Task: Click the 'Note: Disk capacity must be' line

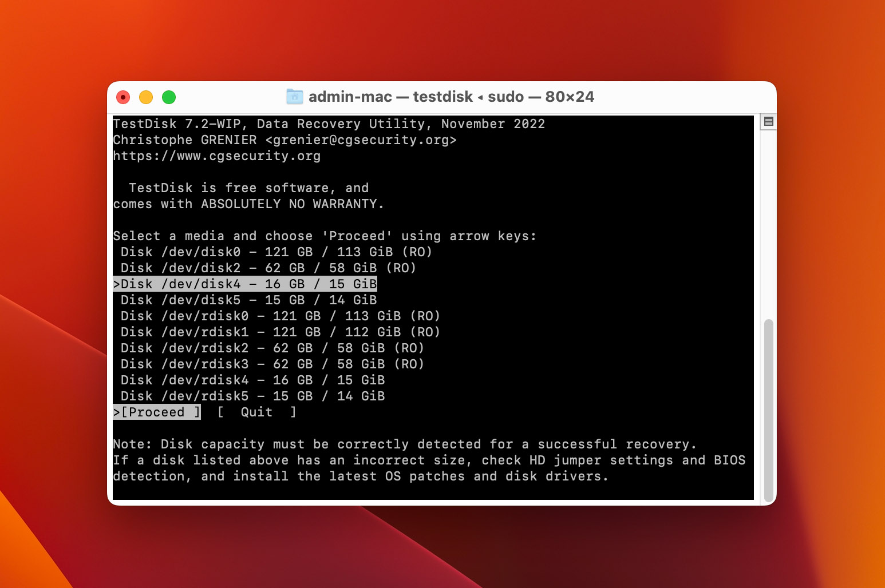Action: (x=405, y=444)
